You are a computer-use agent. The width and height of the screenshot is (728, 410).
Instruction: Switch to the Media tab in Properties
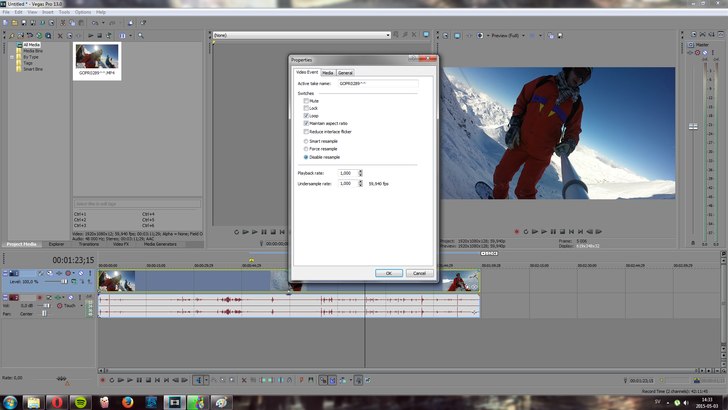coord(327,73)
